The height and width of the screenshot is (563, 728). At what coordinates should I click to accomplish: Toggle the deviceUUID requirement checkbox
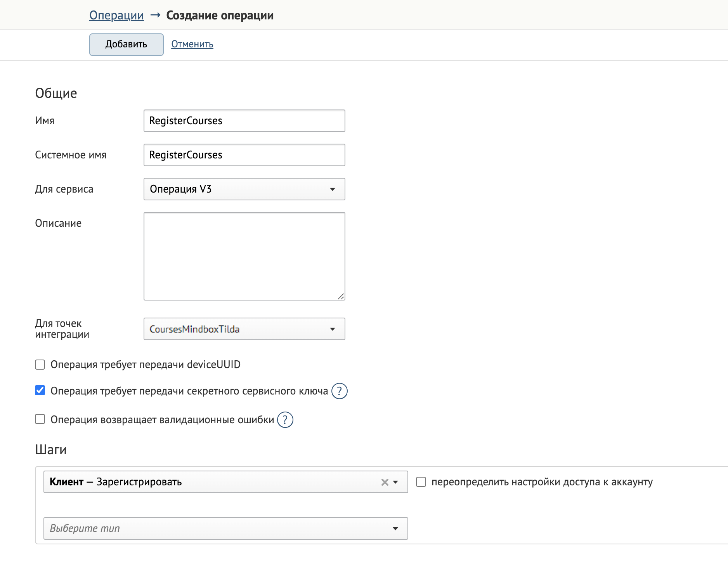coord(40,365)
